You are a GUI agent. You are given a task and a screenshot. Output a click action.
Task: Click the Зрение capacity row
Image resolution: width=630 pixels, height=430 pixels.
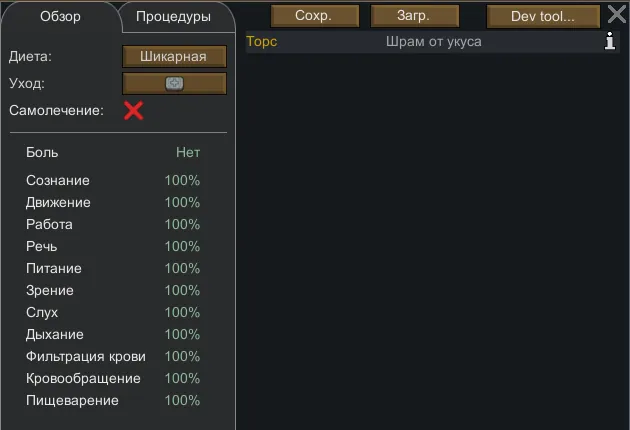coord(113,291)
